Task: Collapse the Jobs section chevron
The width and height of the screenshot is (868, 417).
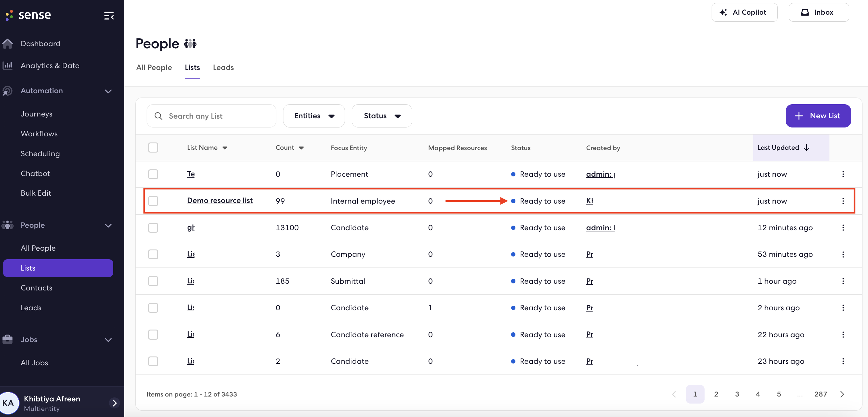Action: point(108,340)
